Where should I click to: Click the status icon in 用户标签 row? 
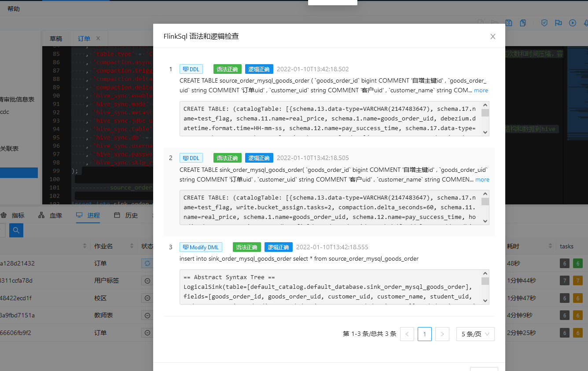pos(147,280)
